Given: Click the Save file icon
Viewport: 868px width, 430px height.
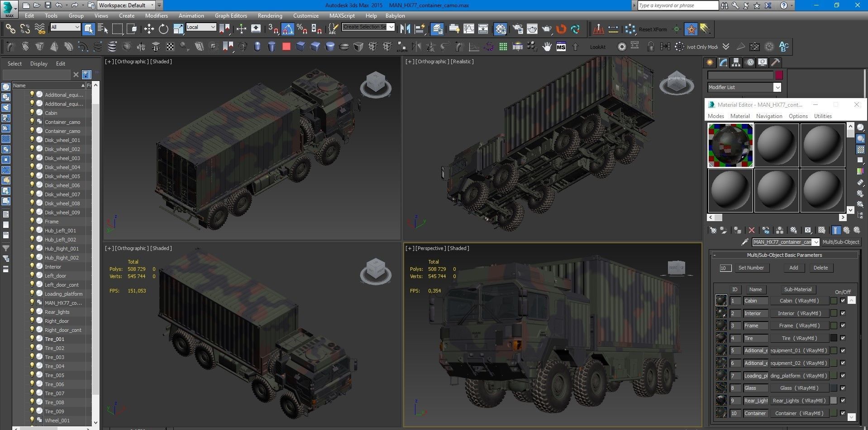Looking at the screenshot, I should (x=48, y=5).
